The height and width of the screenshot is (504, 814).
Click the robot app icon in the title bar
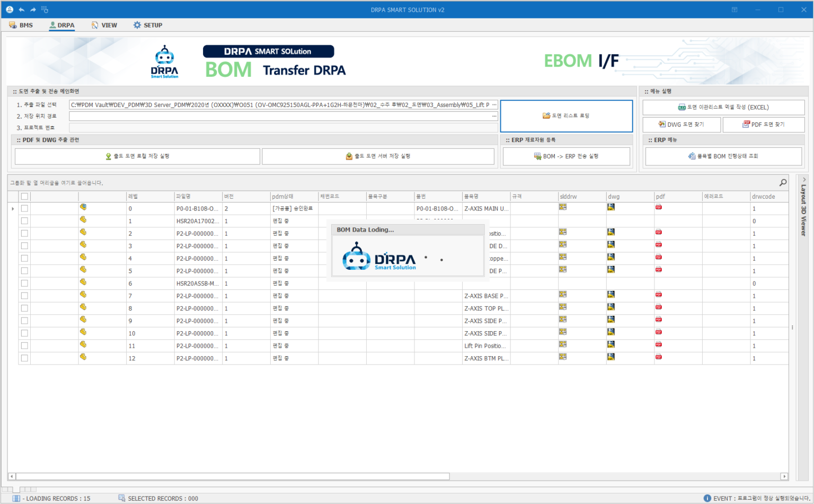pos(9,9)
